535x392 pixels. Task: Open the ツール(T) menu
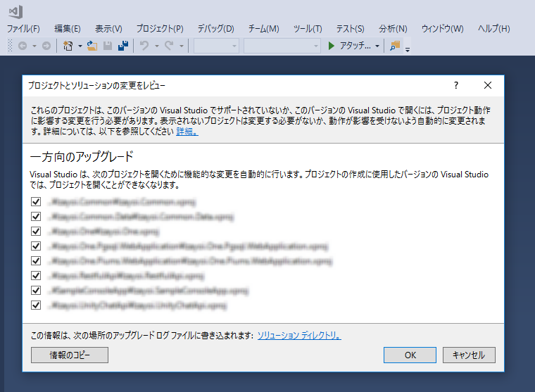[308, 29]
